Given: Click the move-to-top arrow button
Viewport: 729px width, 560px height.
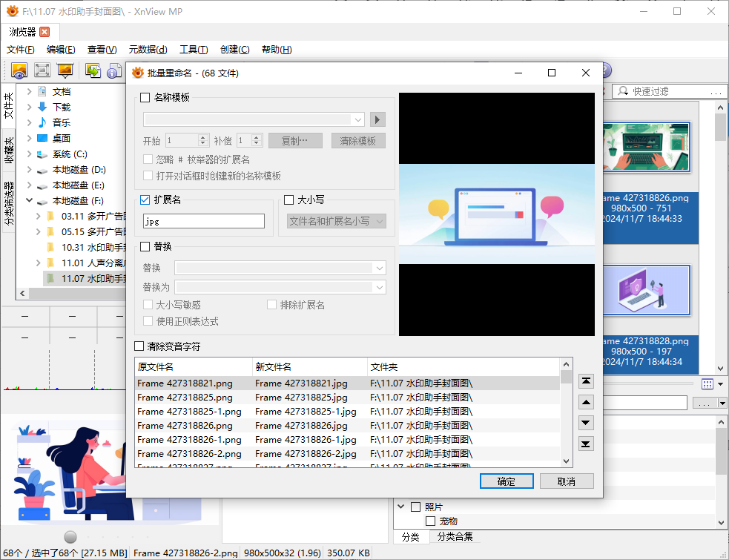Looking at the screenshot, I should pos(586,381).
